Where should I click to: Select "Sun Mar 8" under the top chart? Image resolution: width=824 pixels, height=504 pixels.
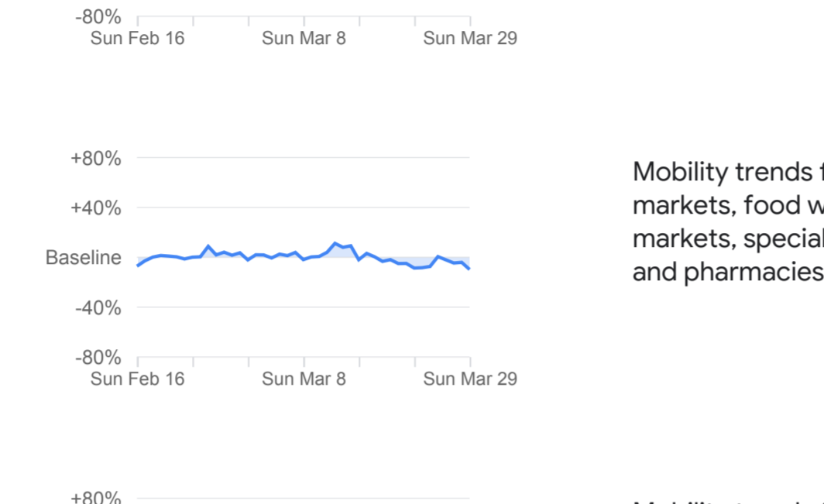[304, 38]
